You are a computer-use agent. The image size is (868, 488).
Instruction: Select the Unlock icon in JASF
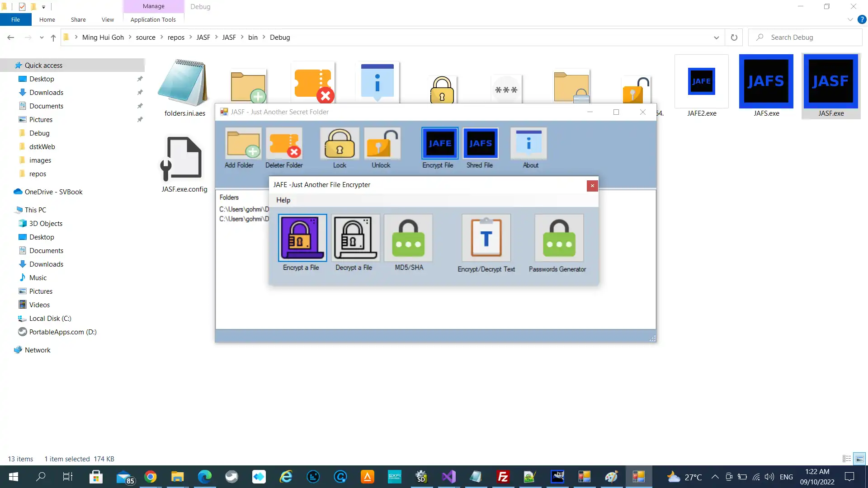coord(381,147)
